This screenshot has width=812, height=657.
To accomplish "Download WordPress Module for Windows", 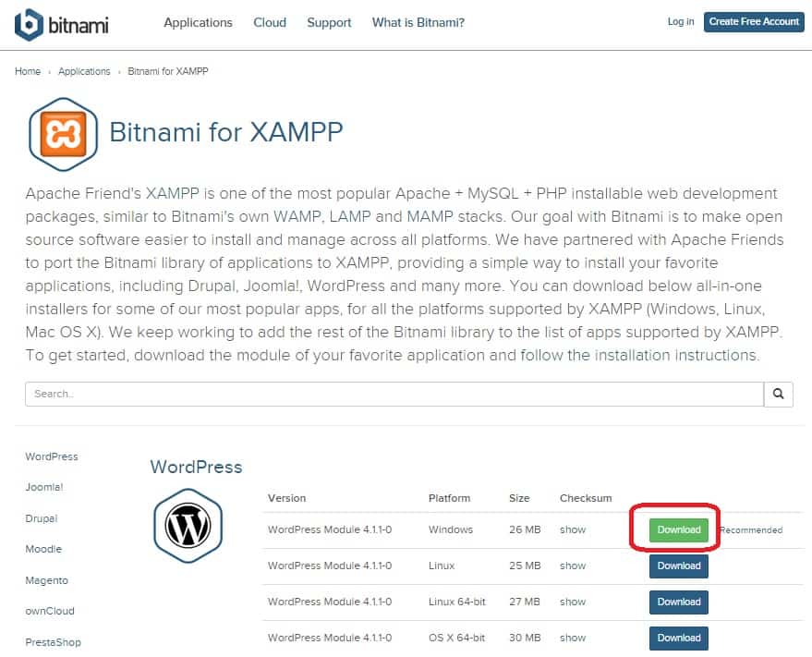I will tap(678, 529).
